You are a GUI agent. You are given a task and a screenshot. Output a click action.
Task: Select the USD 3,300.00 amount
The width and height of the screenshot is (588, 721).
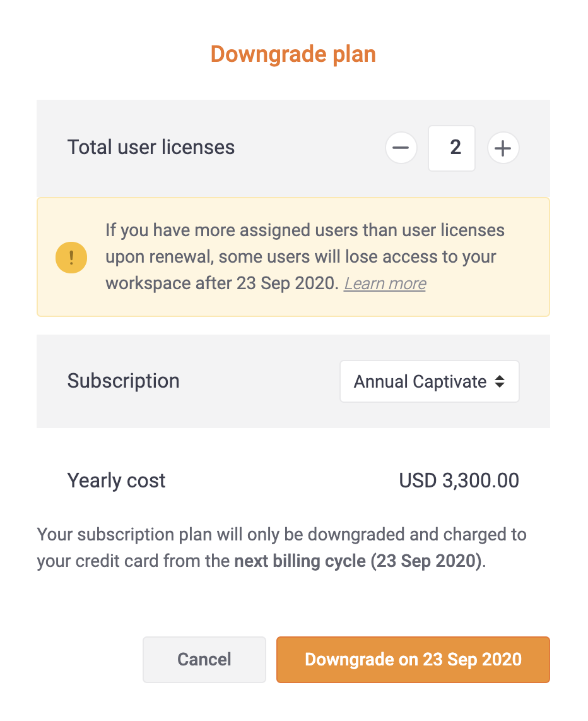[459, 481]
